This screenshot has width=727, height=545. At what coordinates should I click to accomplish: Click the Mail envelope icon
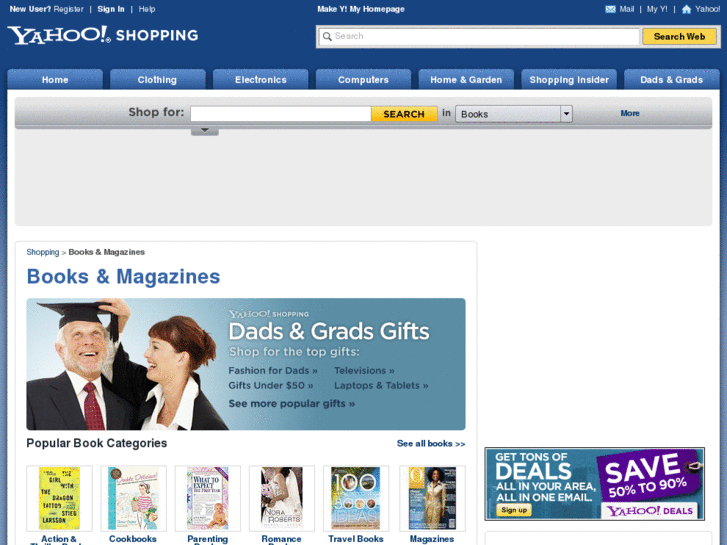610,9
